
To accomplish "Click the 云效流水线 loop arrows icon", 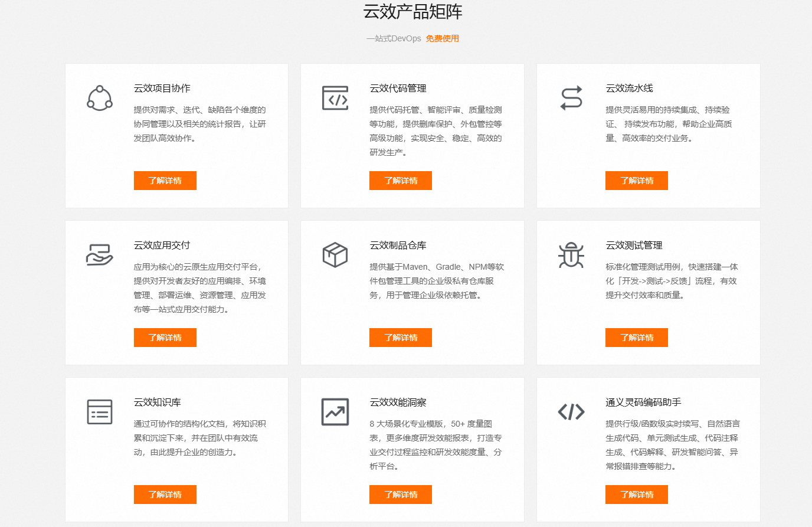I will (571, 98).
